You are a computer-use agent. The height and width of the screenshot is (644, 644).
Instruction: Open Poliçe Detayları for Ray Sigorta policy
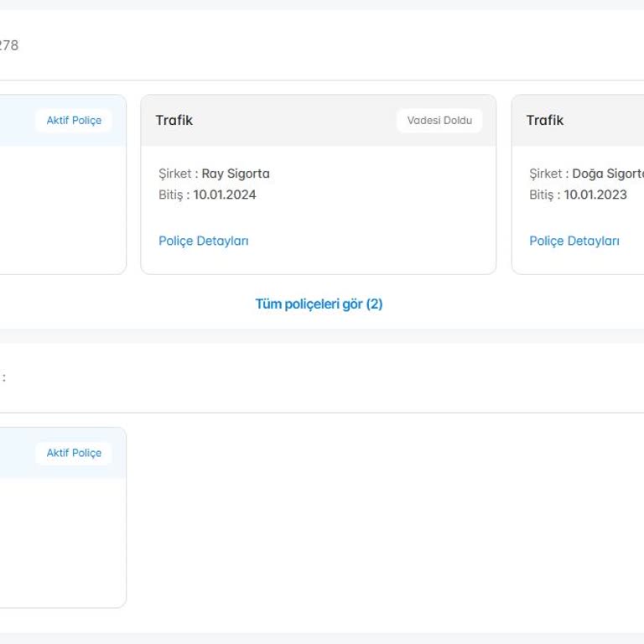point(204,241)
